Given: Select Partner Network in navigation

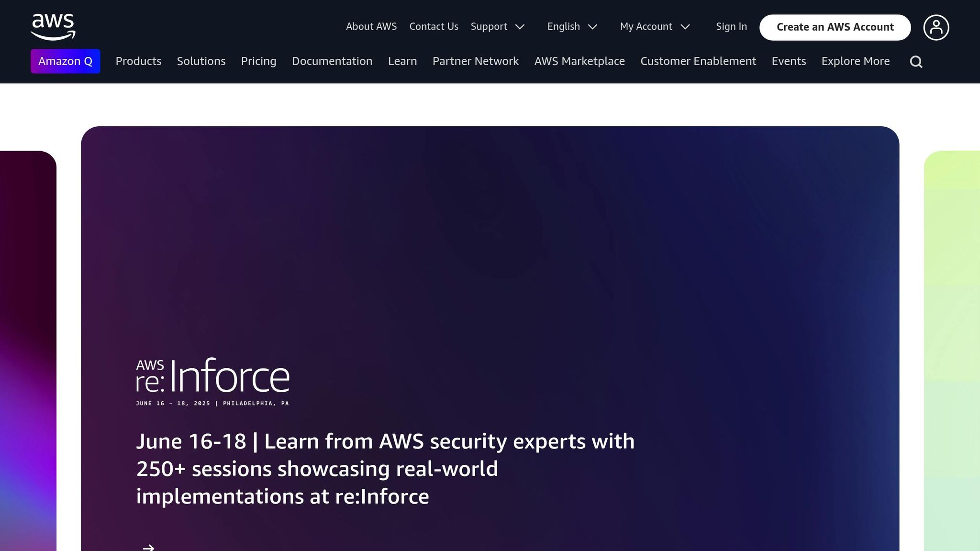Looking at the screenshot, I should coord(476,61).
